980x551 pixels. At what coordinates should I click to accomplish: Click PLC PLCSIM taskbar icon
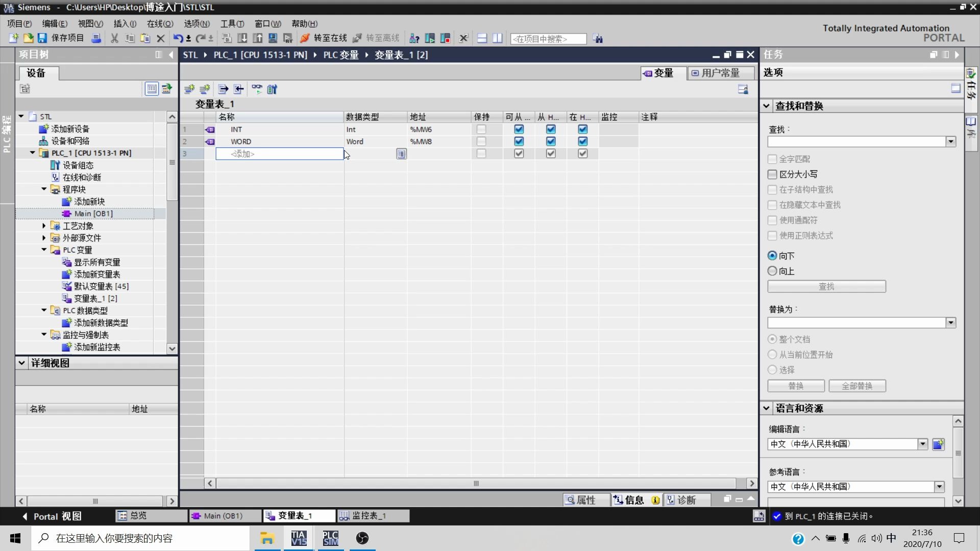coord(330,538)
